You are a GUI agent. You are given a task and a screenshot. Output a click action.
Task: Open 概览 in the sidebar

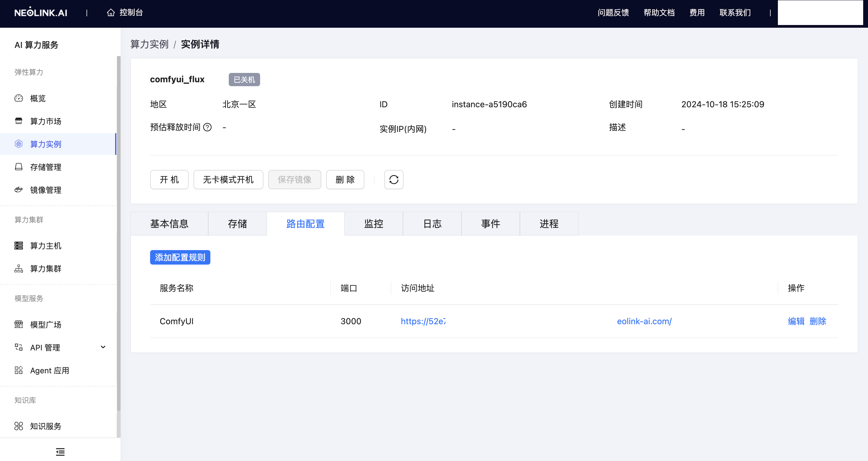point(58,98)
